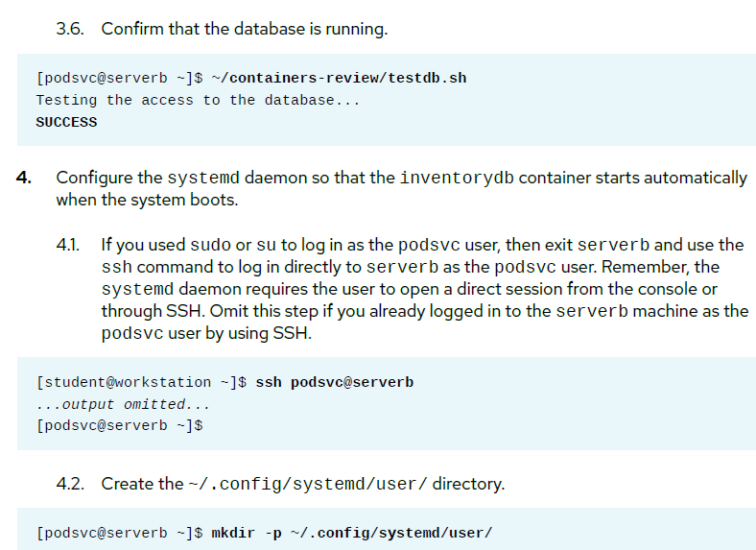
Task: Click the SUCCESS output line
Action: (x=66, y=122)
